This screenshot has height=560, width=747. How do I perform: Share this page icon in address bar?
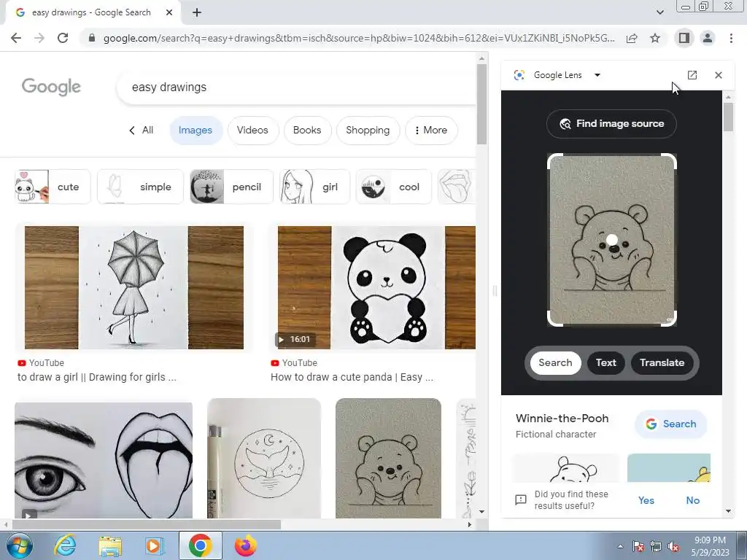pos(632,38)
